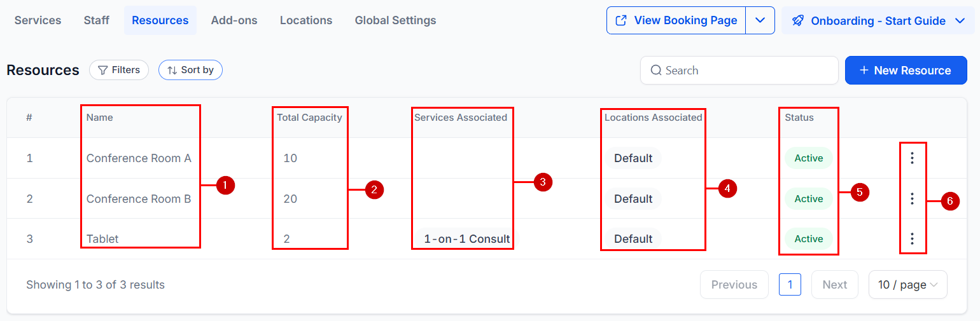This screenshot has width=980, height=321.
Task: Open Global Settings tab
Action: coord(395,20)
